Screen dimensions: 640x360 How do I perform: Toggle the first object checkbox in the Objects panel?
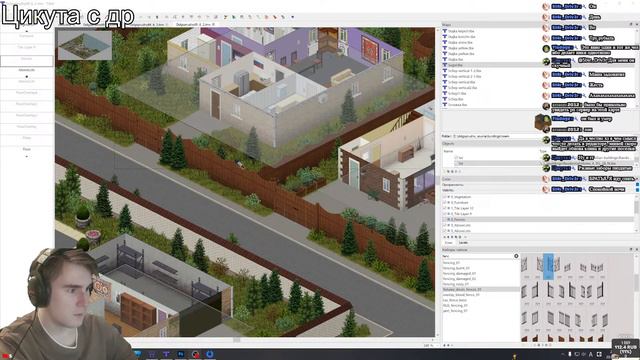(x=456, y=158)
